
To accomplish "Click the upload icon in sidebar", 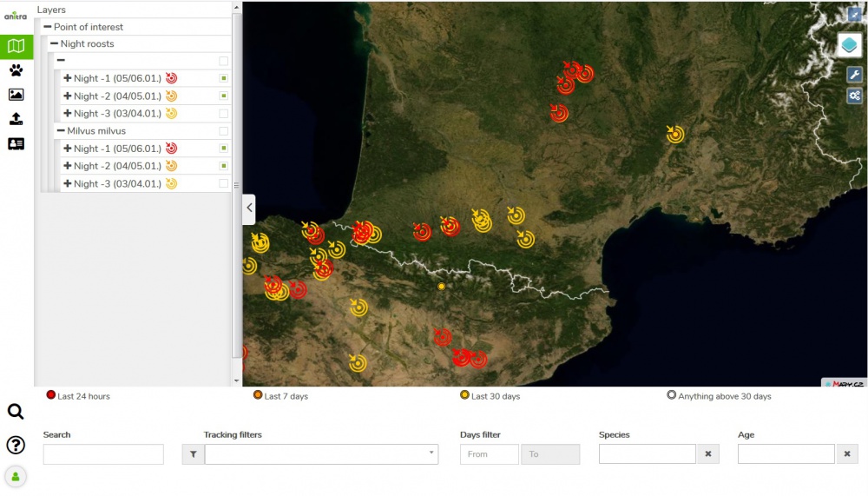I will (16, 119).
